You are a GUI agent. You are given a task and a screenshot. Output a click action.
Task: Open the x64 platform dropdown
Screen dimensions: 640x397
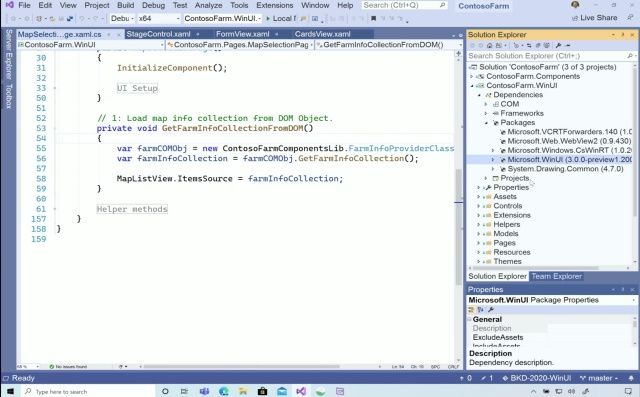point(158,18)
